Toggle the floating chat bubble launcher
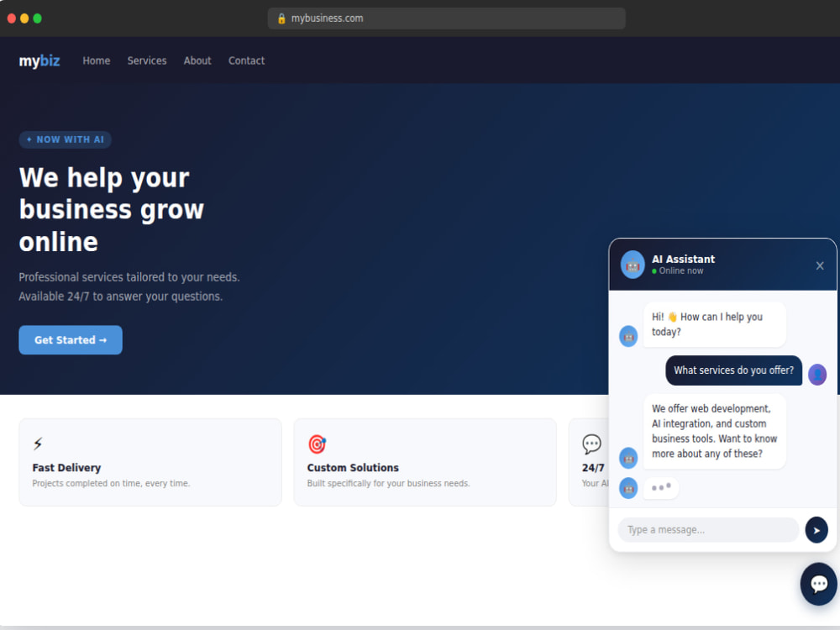Image resolution: width=840 pixels, height=630 pixels. (x=818, y=584)
